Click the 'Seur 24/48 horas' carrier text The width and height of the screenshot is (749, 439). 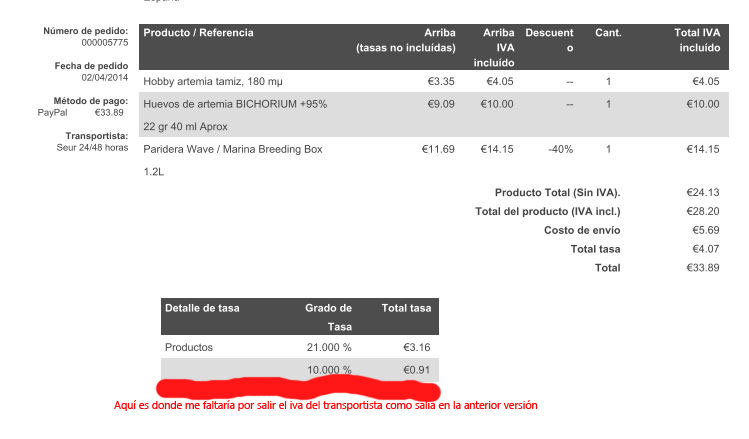(x=92, y=148)
